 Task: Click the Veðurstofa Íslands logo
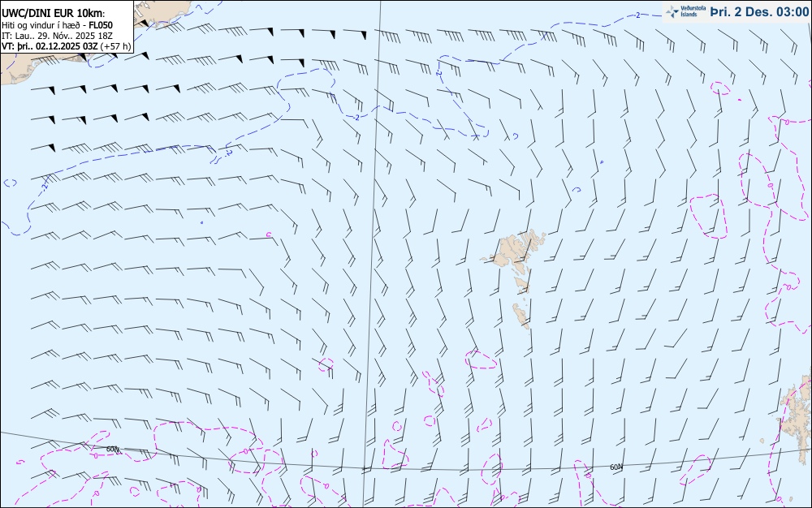click(686, 11)
